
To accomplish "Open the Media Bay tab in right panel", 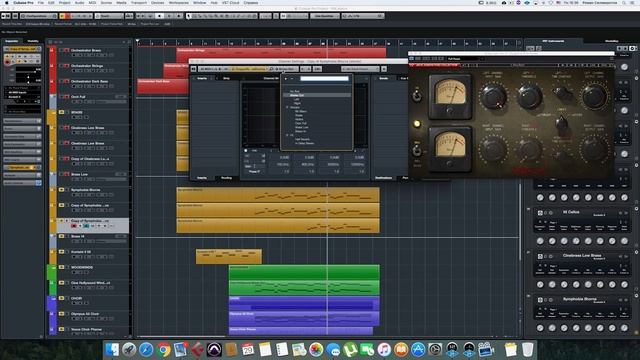I will coord(611,41).
